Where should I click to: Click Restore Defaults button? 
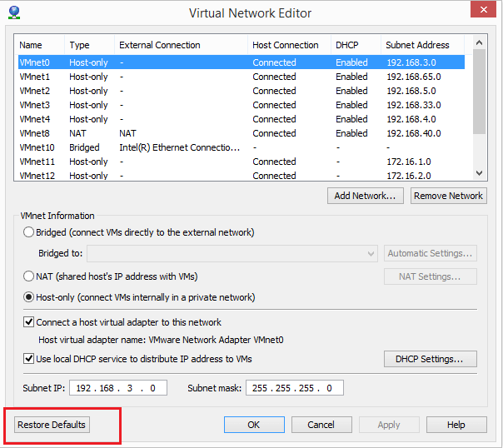52,425
